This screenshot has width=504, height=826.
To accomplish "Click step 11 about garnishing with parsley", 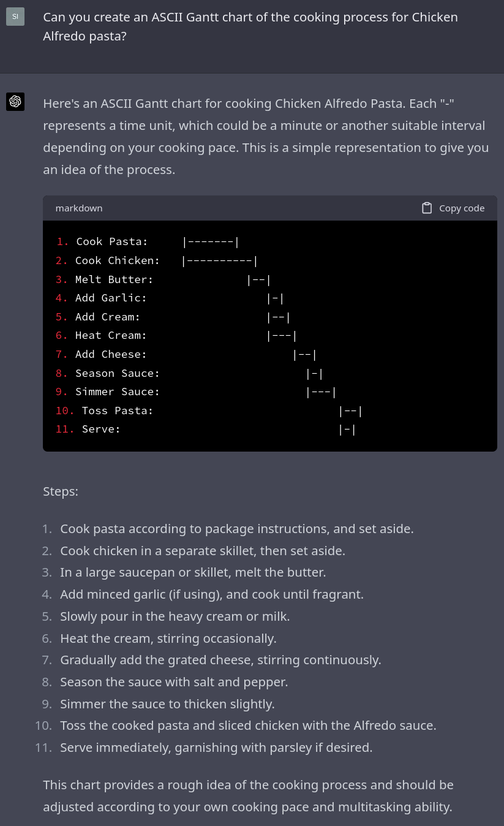I will [216, 748].
